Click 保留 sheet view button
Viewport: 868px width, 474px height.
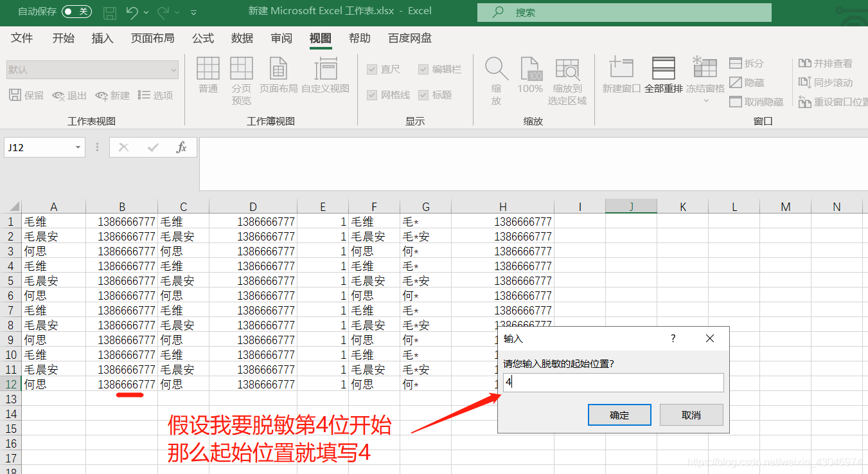click(x=26, y=95)
